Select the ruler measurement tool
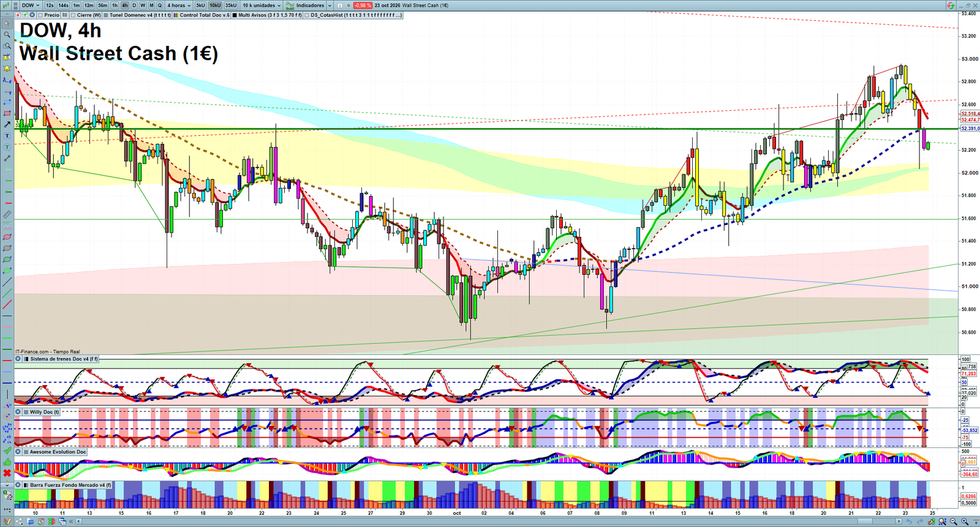 (7, 215)
